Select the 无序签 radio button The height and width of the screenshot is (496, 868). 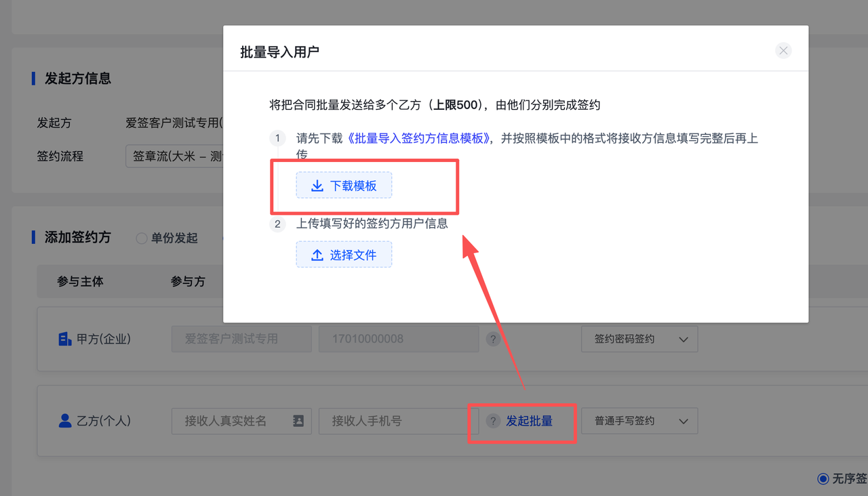pos(823,479)
